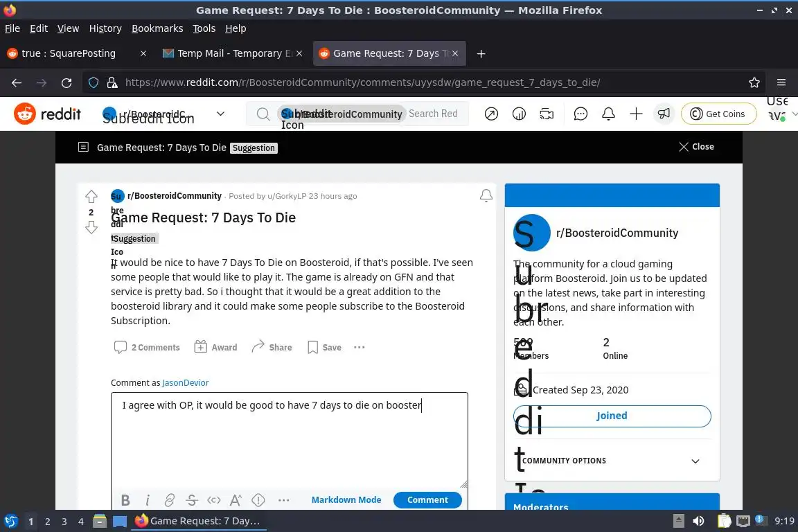The image size is (798, 532).
Task: Open volume control in system tray
Action: (x=698, y=521)
